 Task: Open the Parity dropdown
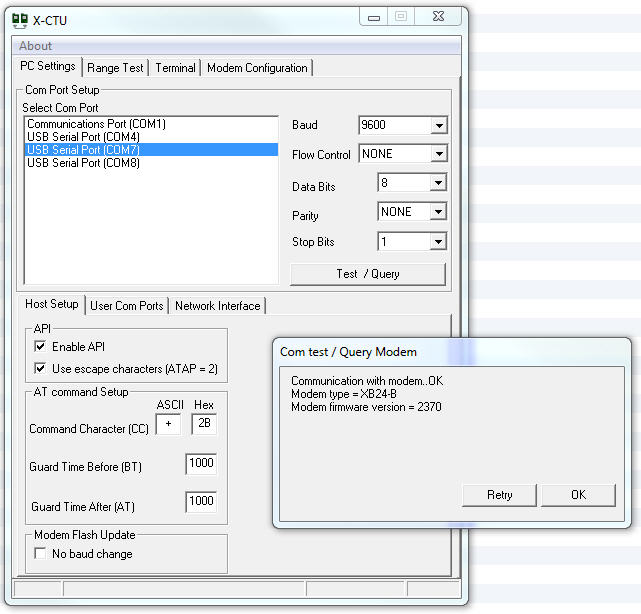point(438,212)
